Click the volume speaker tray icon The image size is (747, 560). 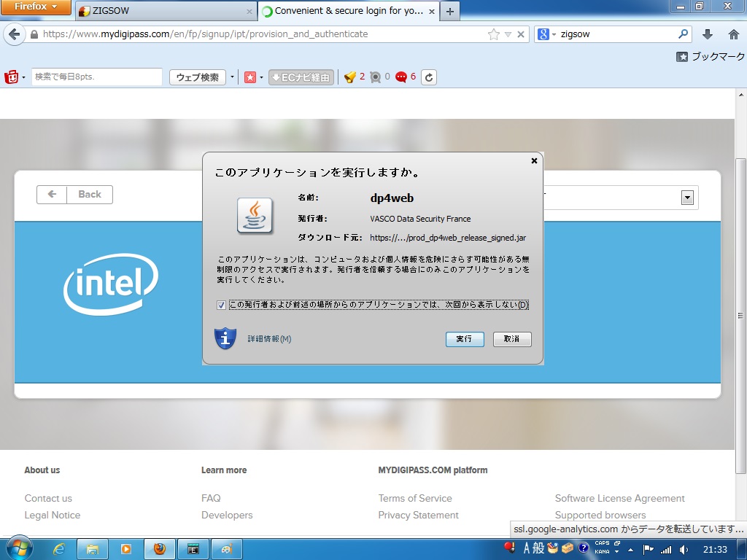point(684,550)
